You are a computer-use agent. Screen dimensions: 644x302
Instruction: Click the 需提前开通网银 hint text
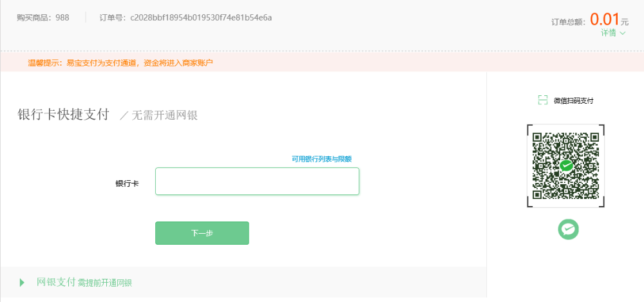[105, 283]
